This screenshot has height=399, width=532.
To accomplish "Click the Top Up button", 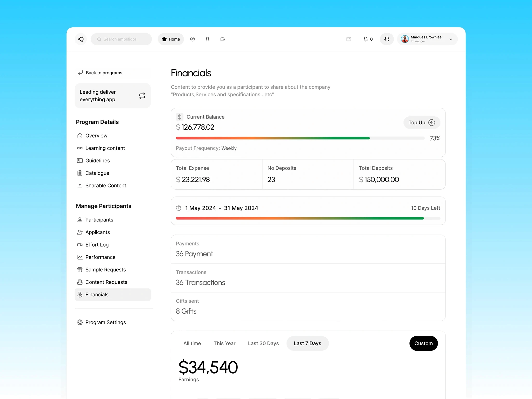I will coord(421,123).
